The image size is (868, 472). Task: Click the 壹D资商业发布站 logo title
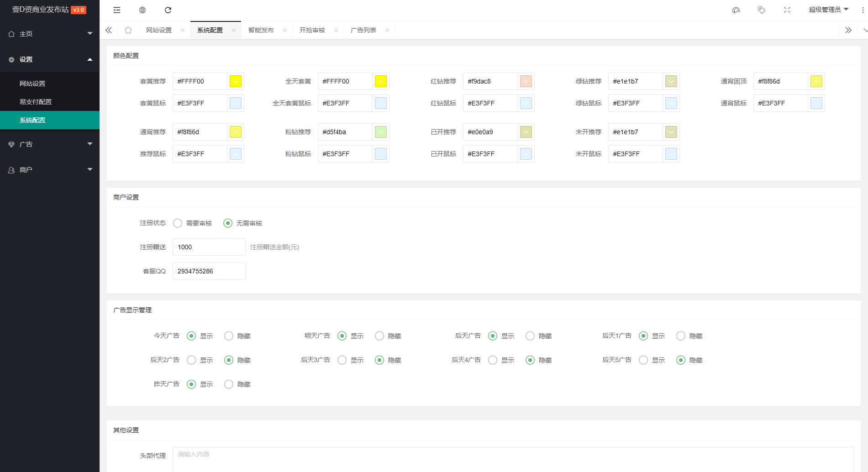pos(40,10)
